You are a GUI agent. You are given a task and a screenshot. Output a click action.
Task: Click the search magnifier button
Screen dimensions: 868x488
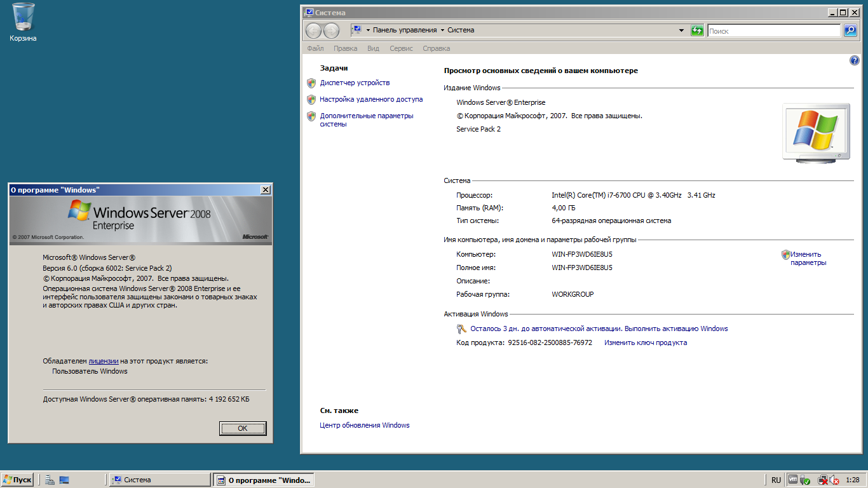click(850, 30)
